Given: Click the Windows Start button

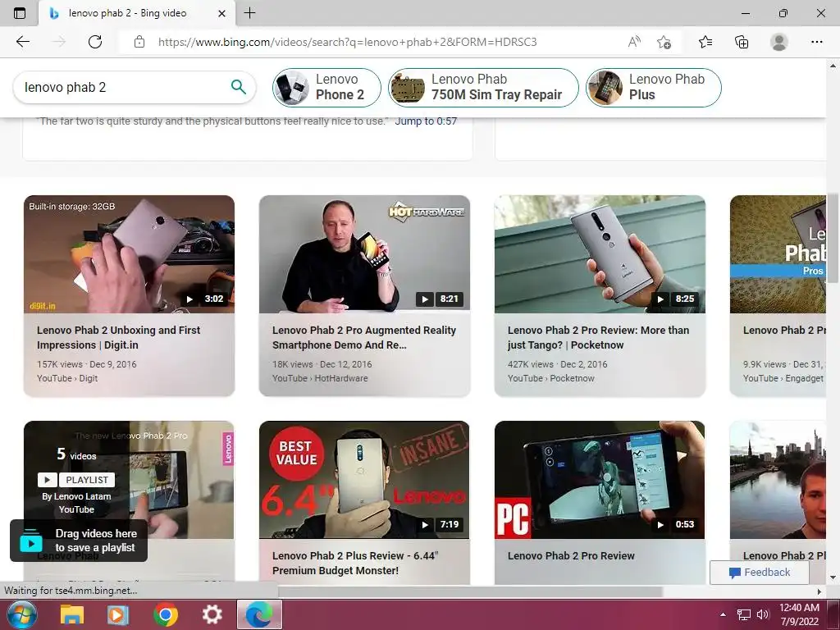Looking at the screenshot, I should (x=21, y=614).
